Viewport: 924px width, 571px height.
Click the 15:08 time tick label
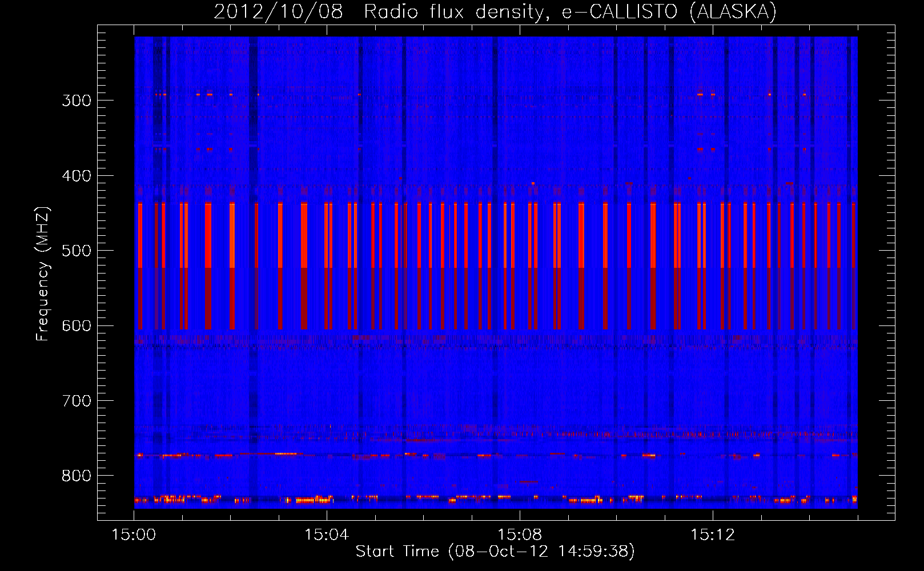point(520,535)
